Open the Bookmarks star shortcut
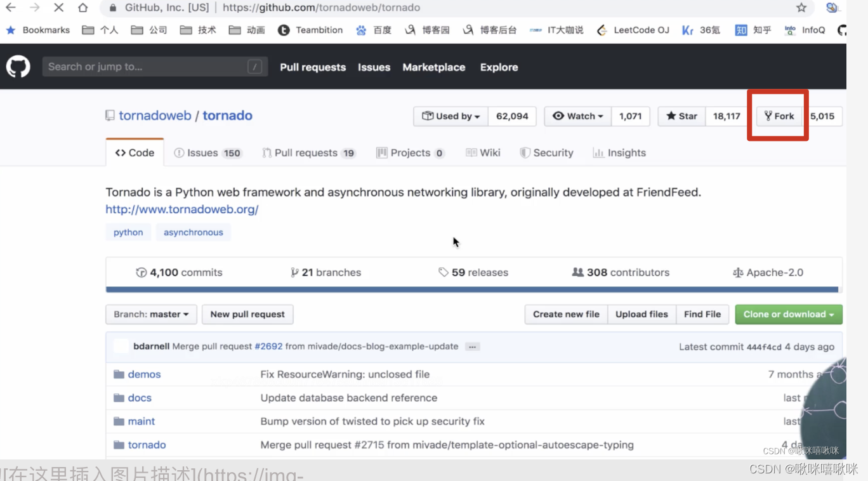The image size is (868, 481). click(37, 30)
